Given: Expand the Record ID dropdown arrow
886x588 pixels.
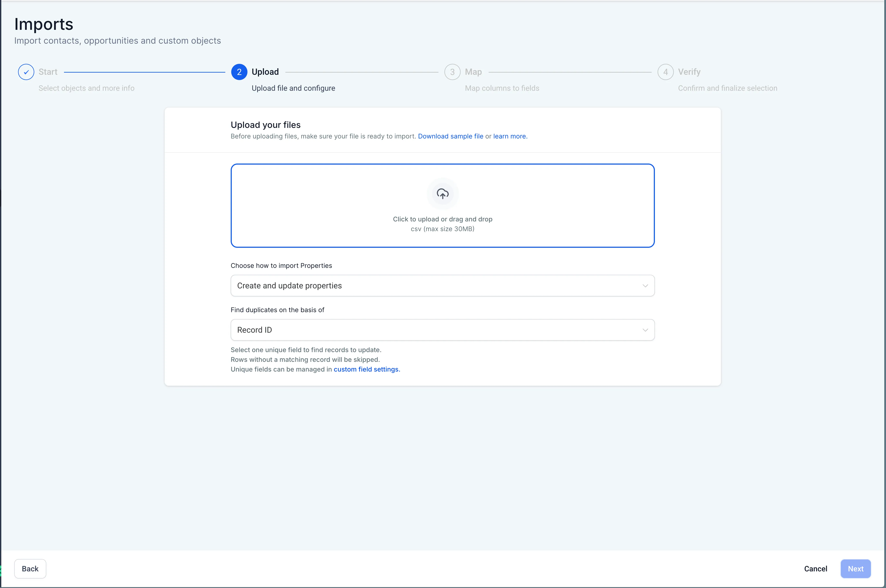Looking at the screenshot, I should click(645, 330).
